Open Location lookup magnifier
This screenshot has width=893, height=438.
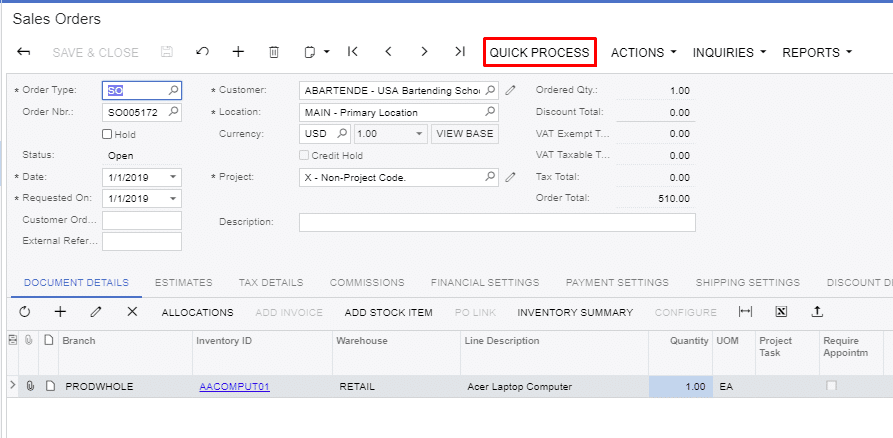(x=490, y=112)
